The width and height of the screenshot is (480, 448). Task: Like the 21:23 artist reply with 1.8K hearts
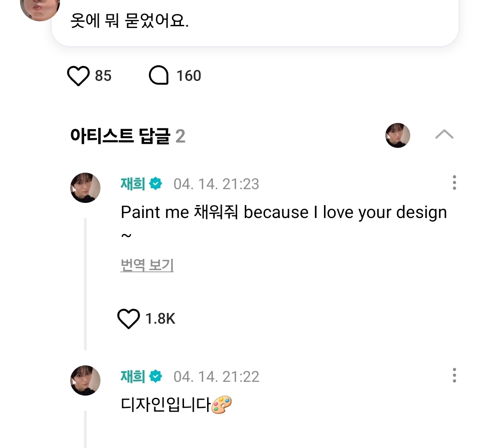click(x=128, y=319)
